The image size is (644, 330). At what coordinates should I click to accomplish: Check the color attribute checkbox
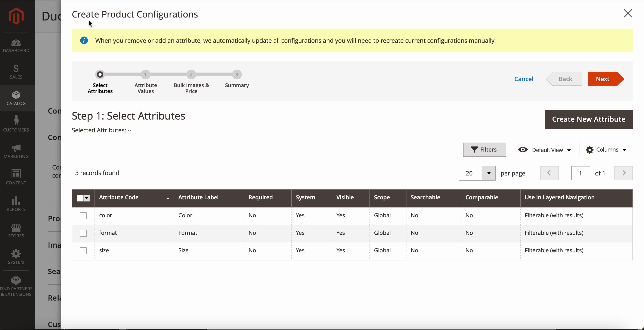pyautogui.click(x=83, y=216)
